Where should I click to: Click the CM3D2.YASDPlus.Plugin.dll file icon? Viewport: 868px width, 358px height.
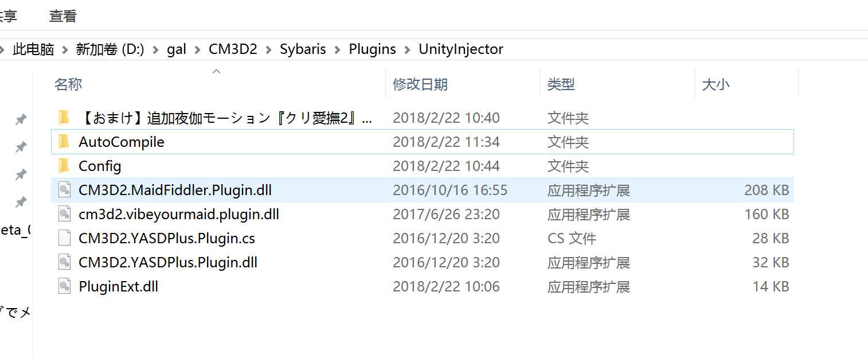pyautogui.click(x=64, y=262)
